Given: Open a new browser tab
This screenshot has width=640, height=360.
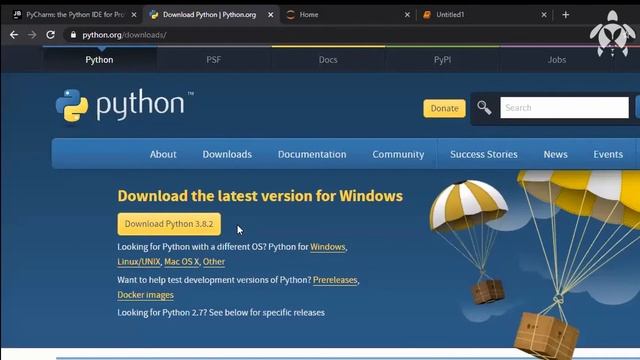Looking at the screenshot, I should pos(565,15).
